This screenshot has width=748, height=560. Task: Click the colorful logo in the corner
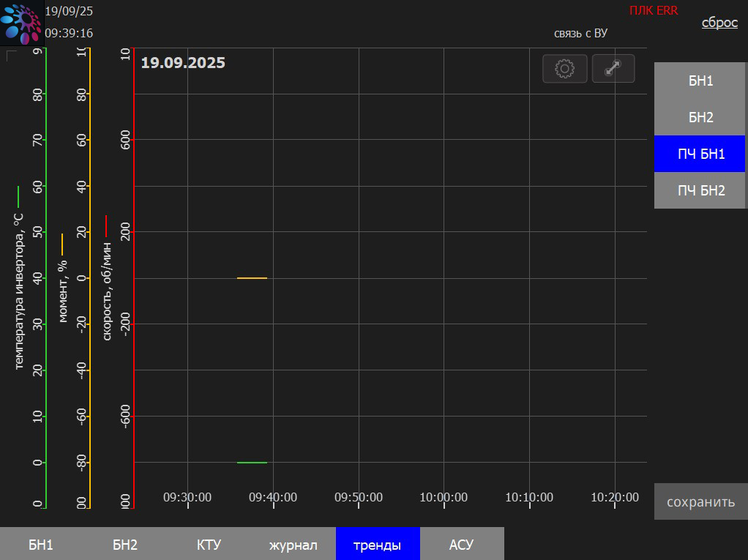click(x=21, y=23)
